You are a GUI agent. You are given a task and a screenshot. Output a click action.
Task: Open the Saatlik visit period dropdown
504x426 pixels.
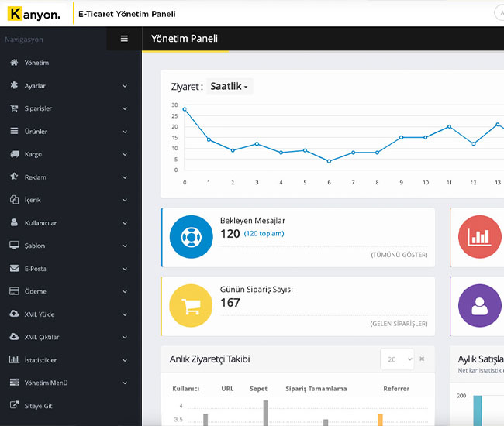[x=230, y=86]
